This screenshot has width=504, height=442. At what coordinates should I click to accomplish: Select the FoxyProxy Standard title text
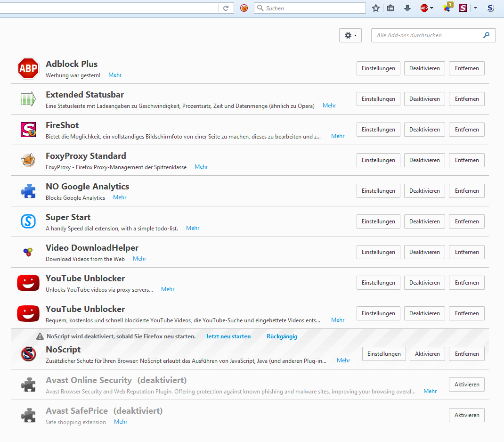86,156
